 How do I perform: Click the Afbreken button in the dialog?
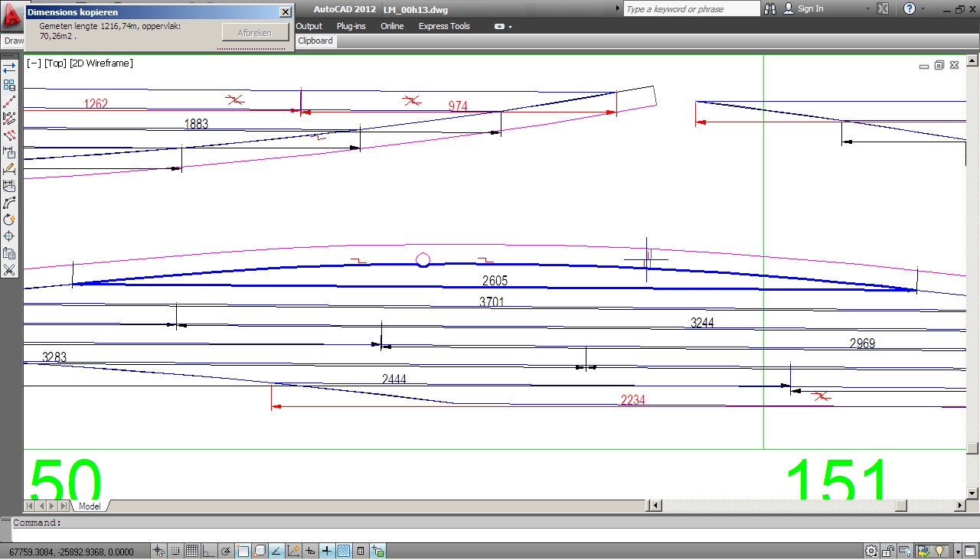tap(255, 32)
